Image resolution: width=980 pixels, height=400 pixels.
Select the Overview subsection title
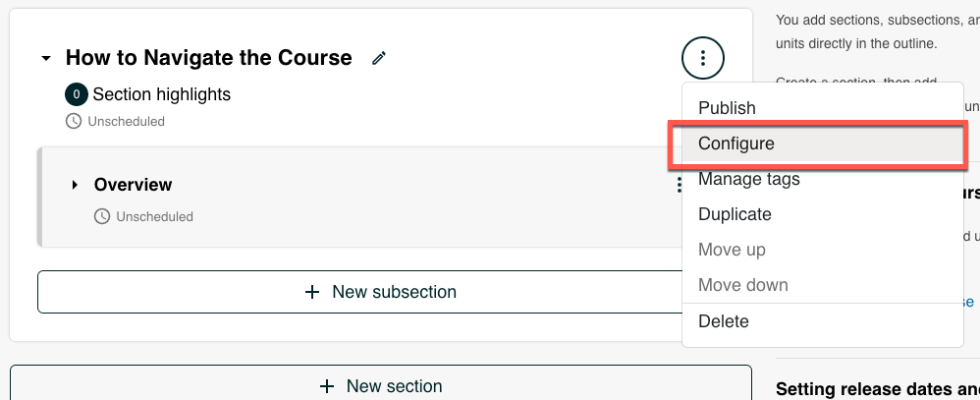click(x=133, y=185)
